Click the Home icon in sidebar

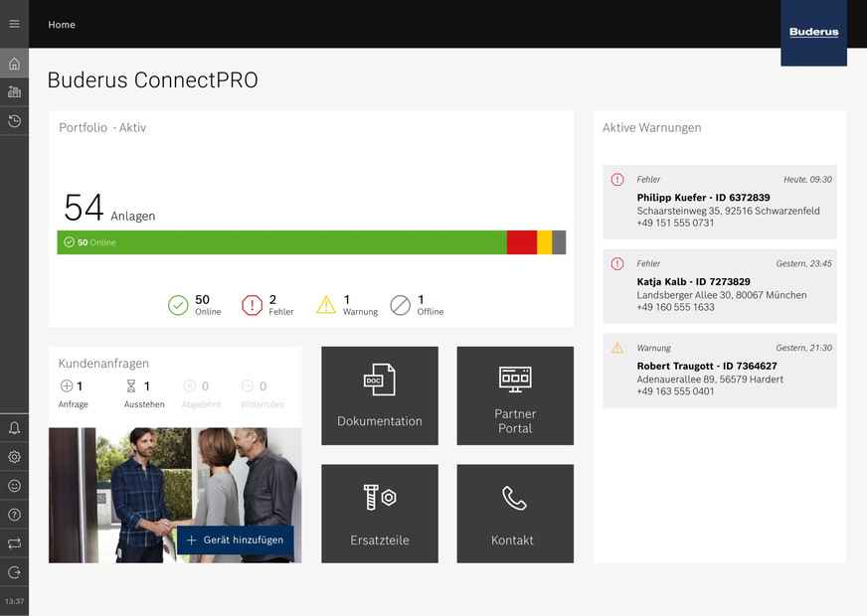14,65
